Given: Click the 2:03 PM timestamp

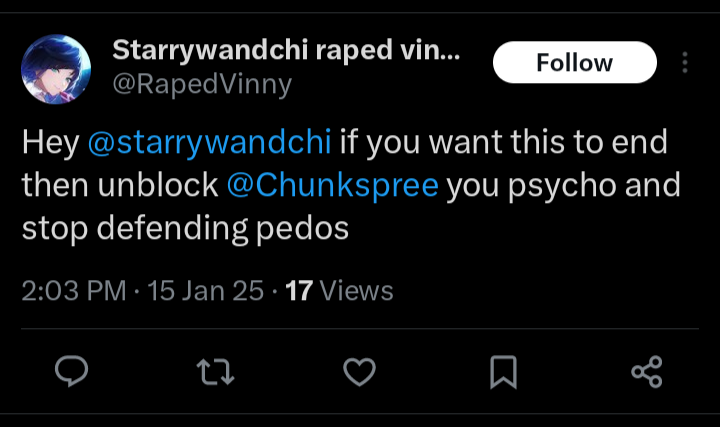Looking at the screenshot, I should click(73, 291).
